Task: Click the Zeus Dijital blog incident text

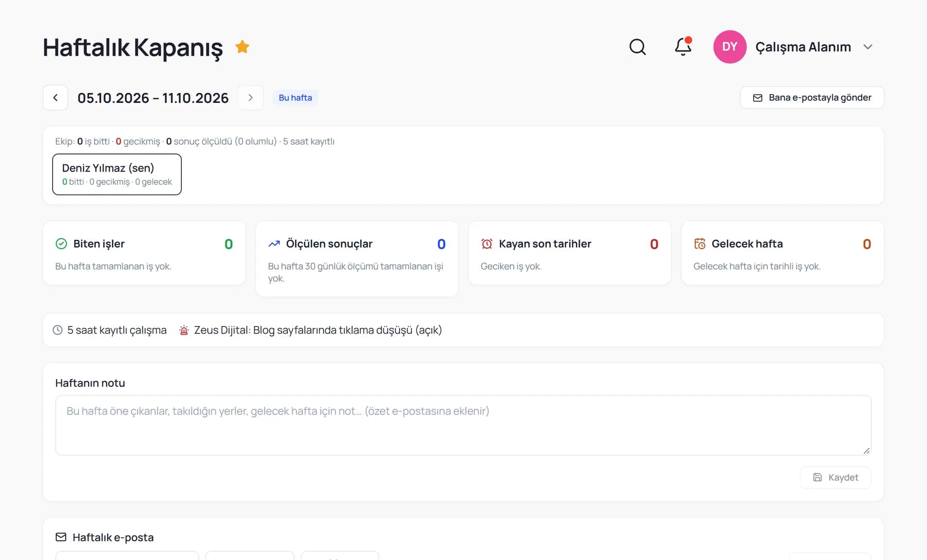Action: click(318, 330)
